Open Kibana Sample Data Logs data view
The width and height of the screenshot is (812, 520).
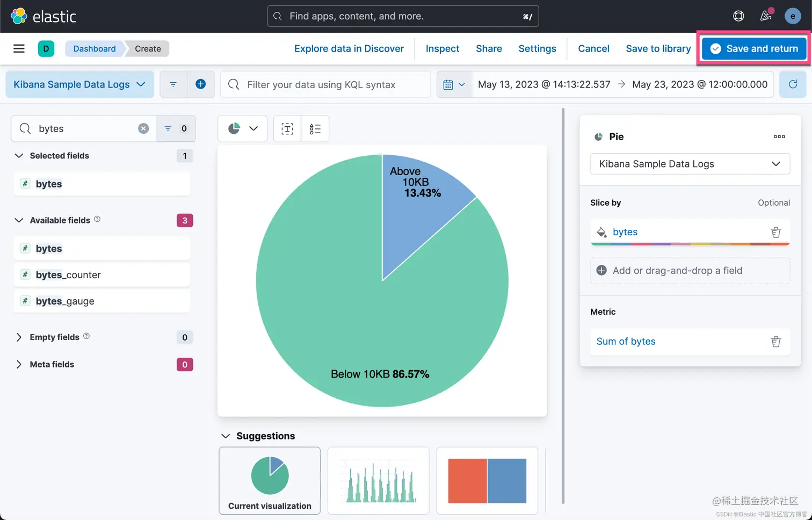(79, 84)
